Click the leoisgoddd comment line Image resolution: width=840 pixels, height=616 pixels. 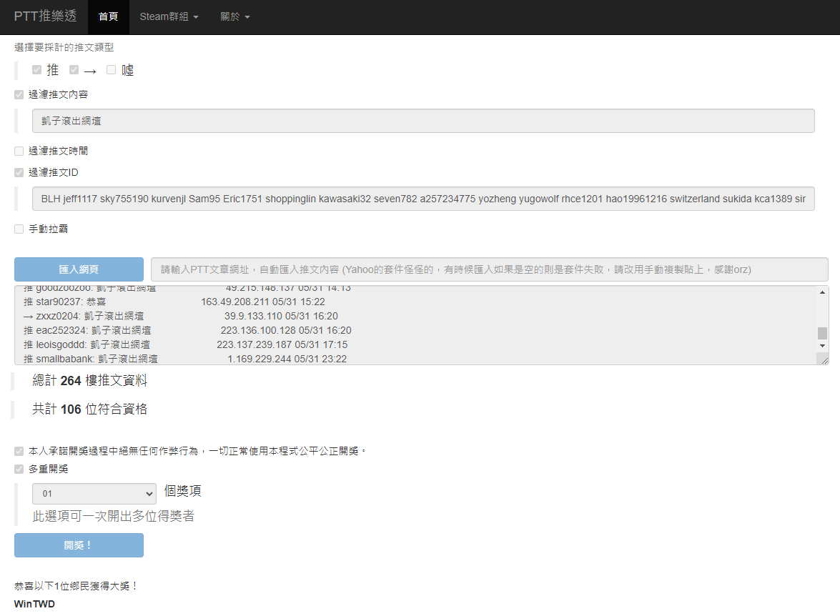[185, 344]
